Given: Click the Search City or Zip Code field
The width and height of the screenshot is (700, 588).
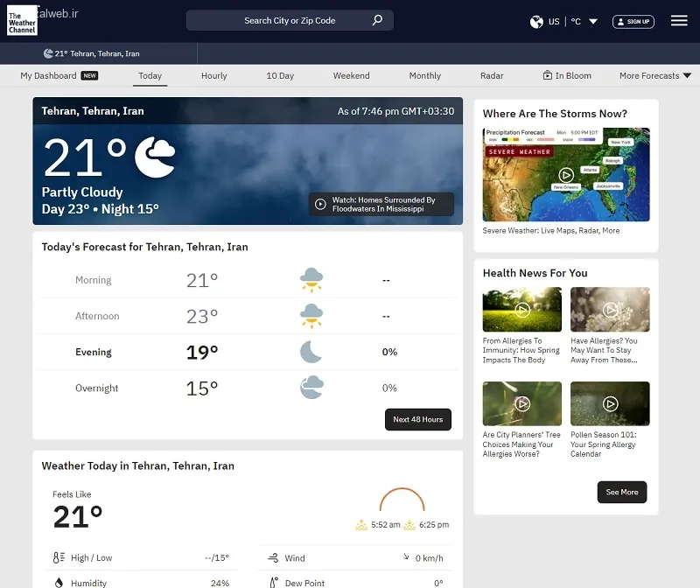Looking at the screenshot, I should (290, 20).
